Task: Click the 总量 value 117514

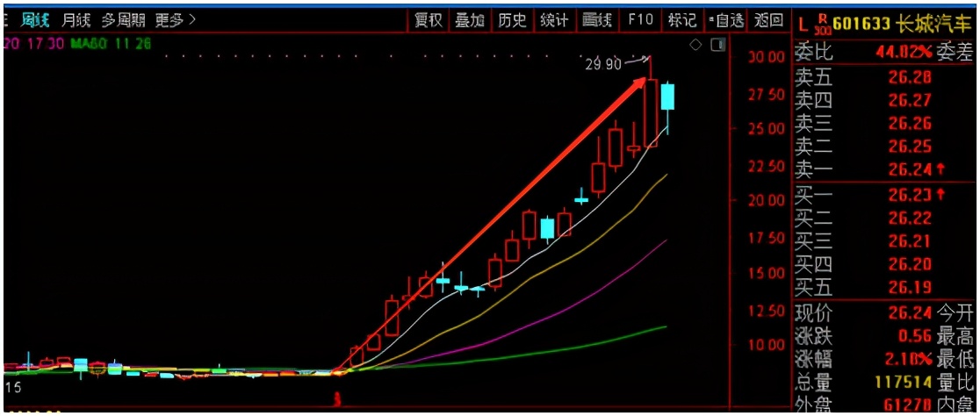Action: click(902, 383)
